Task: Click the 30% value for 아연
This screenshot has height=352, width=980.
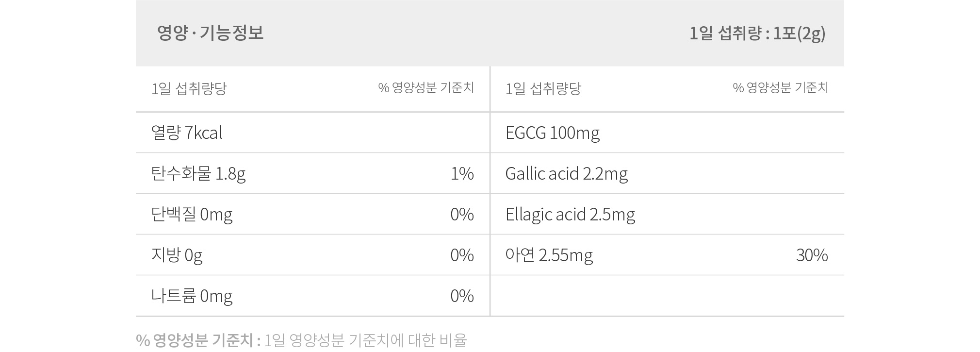Action: pos(812,255)
